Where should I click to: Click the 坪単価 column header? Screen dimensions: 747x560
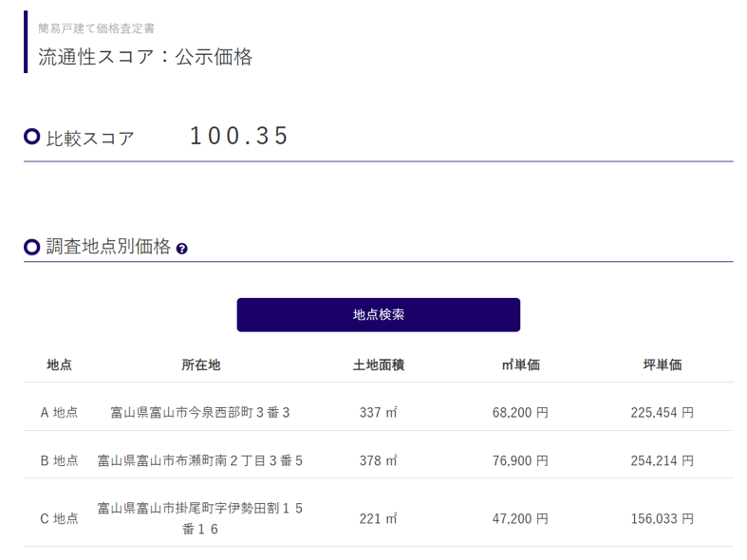click(662, 364)
